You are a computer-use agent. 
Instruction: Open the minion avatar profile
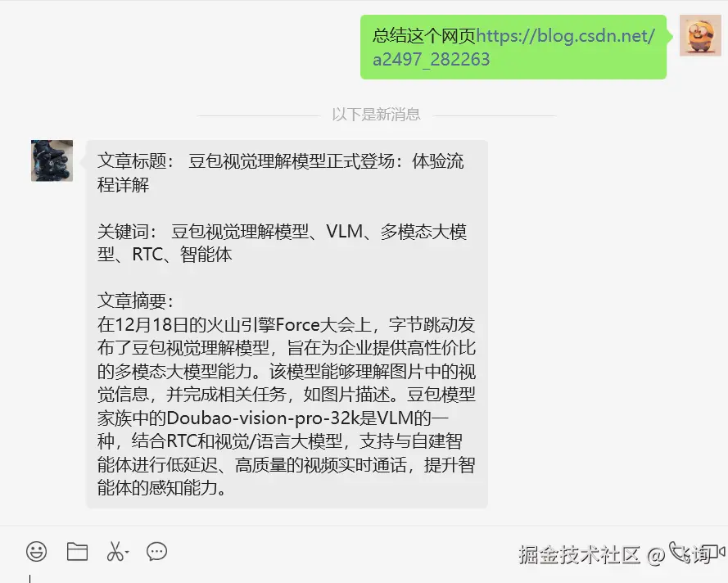click(x=700, y=35)
